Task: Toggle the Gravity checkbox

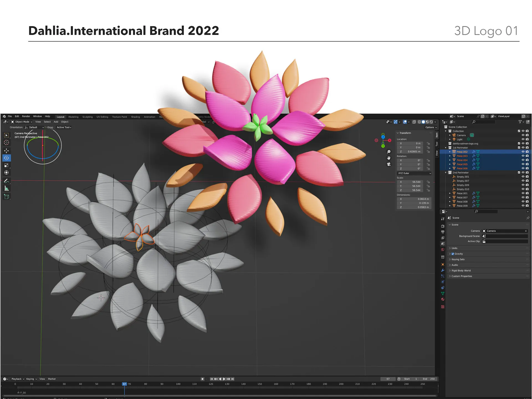Action: point(453,254)
